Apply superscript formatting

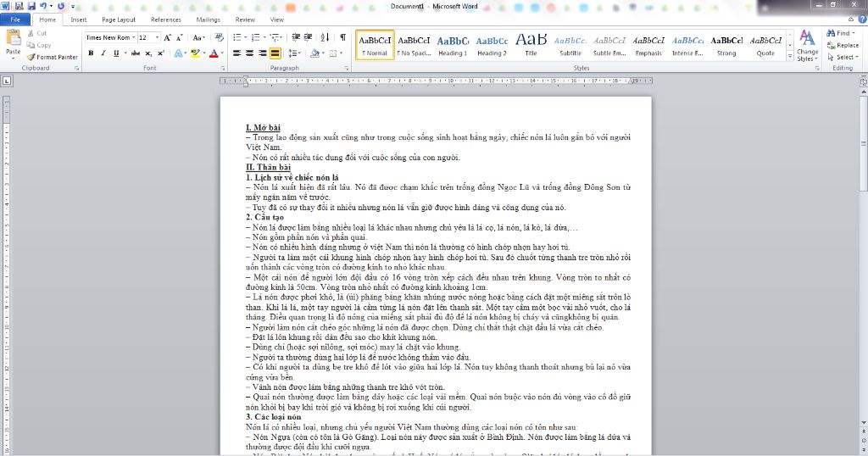160,53
